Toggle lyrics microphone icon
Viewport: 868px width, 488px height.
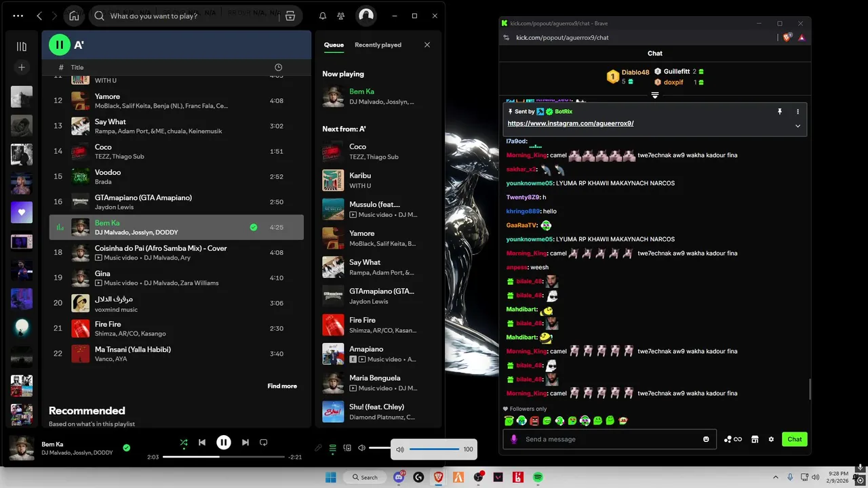(x=318, y=448)
